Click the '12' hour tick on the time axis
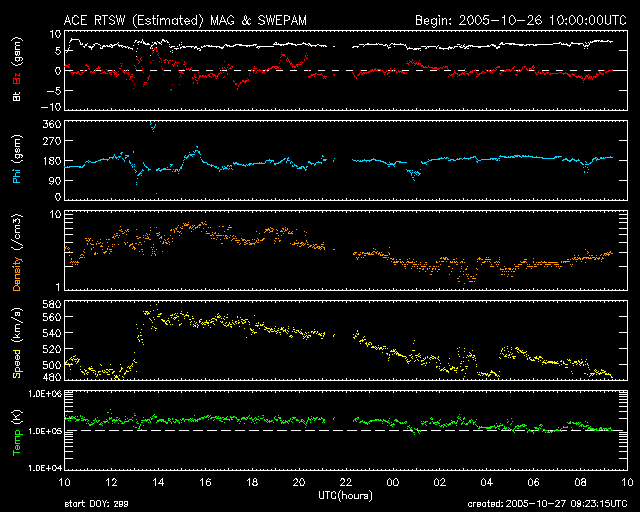Screen dimensions: 640x512 (x=111, y=482)
